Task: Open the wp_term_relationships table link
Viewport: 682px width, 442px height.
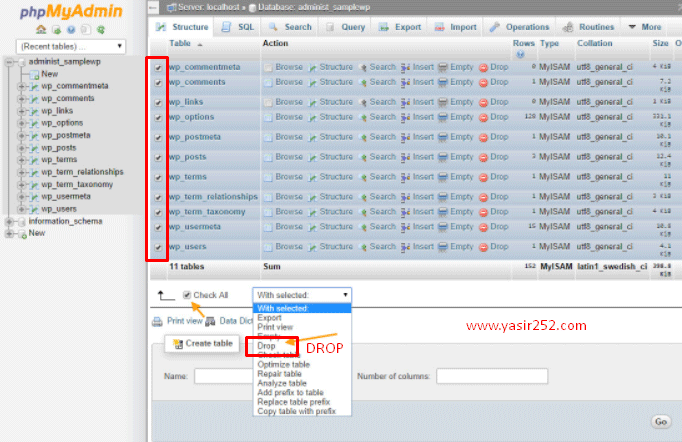Action: pyautogui.click(x=213, y=197)
